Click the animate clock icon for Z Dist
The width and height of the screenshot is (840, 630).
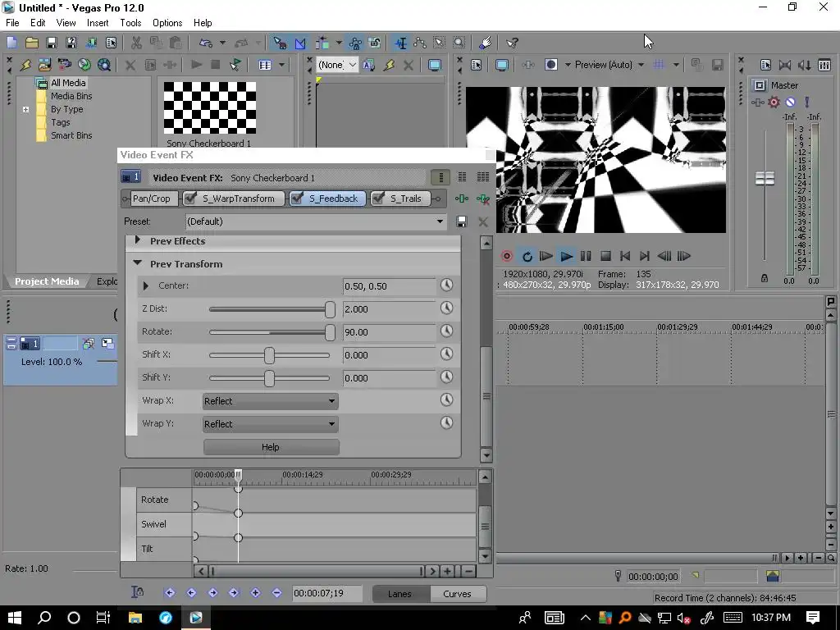click(x=447, y=308)
